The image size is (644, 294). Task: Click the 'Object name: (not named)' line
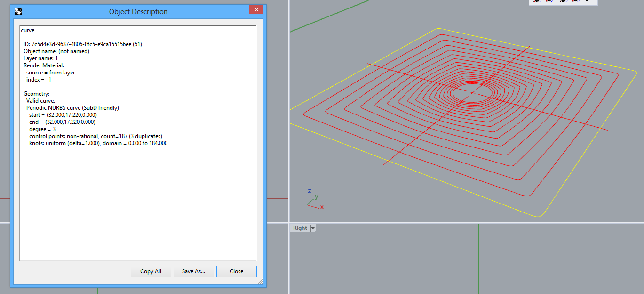tap(56, 51)
